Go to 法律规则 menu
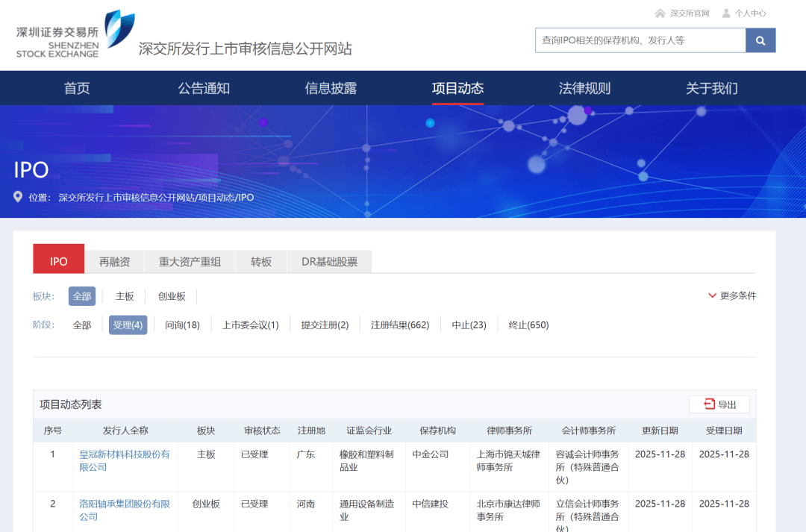This screenshot has height=532, width=806. pos(584,88)
